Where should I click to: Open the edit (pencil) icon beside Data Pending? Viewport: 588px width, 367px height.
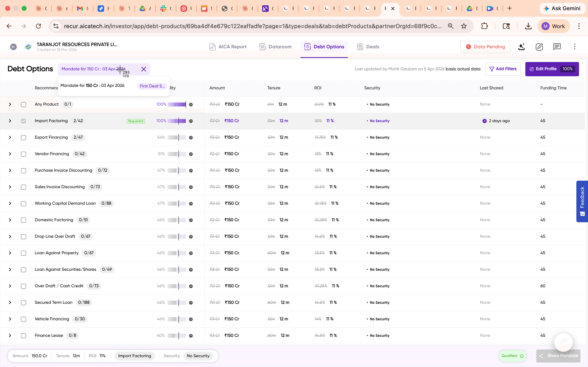tap(539, 47)
